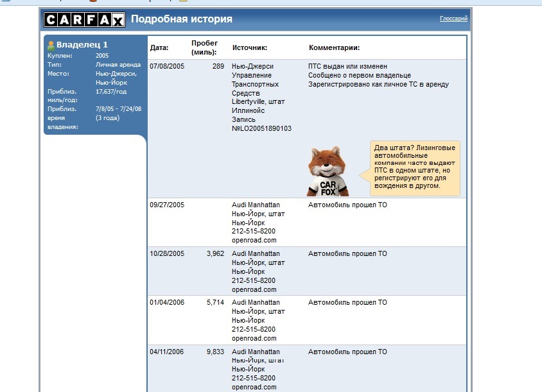Click the Владелец 1 owner icon
This screenshot has width=542, height=392.
pos(51,46)
